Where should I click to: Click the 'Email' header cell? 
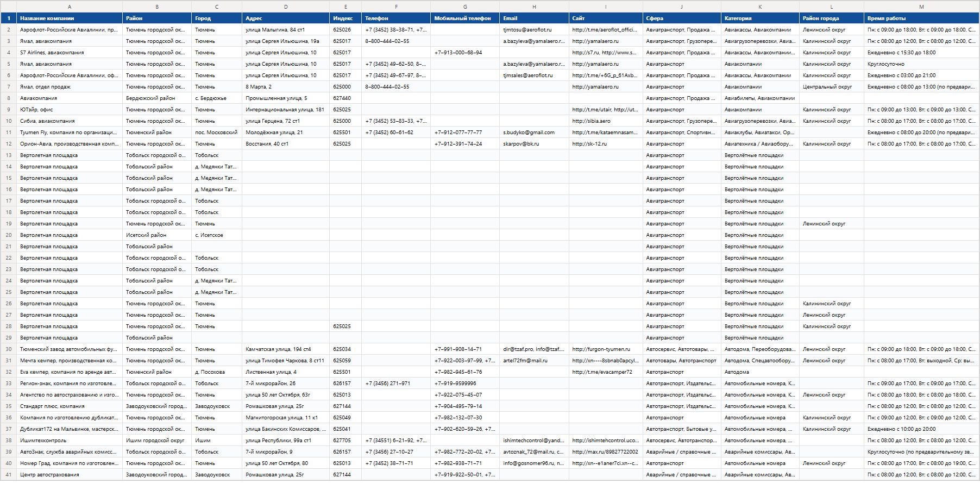[534, 18]
